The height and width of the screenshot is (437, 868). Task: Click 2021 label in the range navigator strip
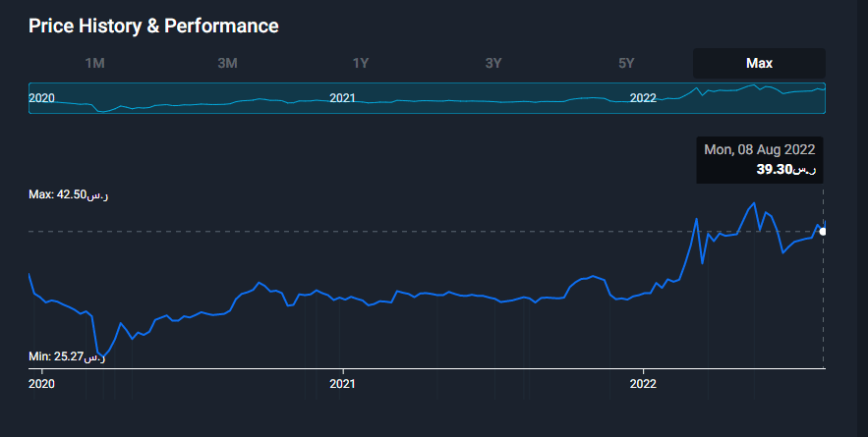point(343,98)
